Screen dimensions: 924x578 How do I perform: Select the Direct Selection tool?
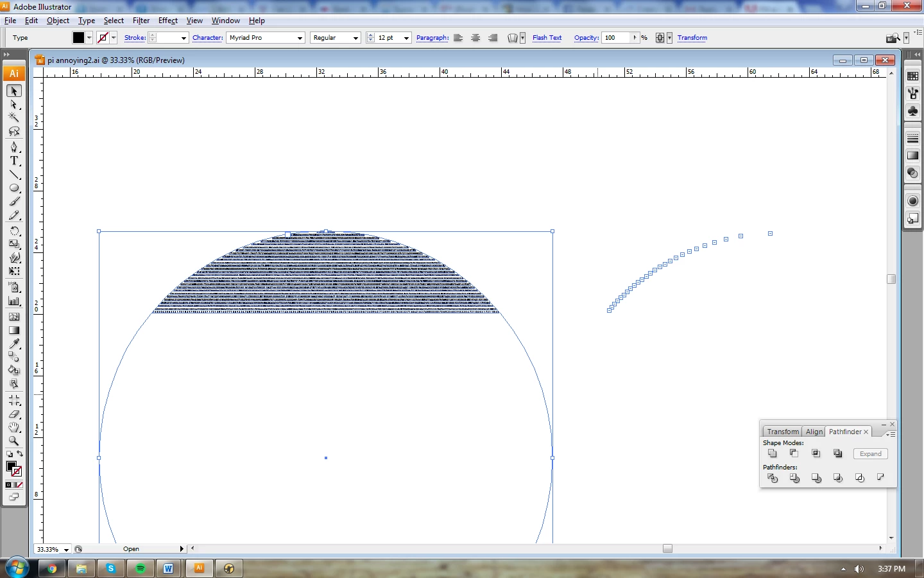[14, 104]
